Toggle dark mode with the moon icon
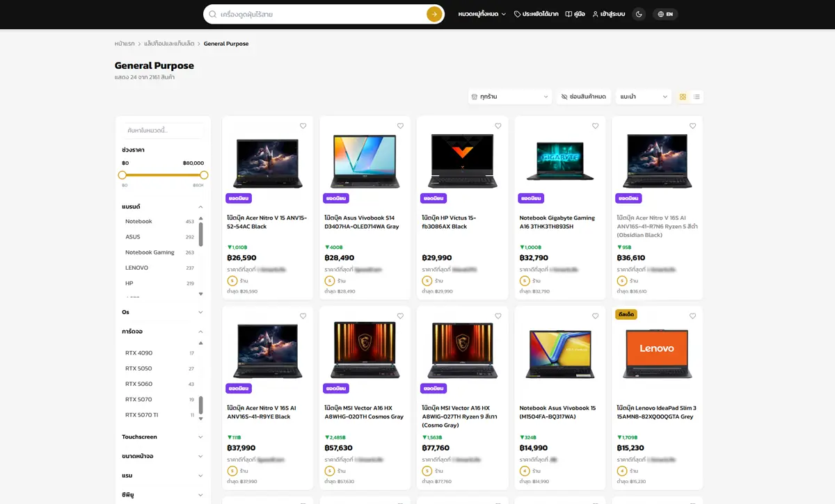 tap(639, 14)
